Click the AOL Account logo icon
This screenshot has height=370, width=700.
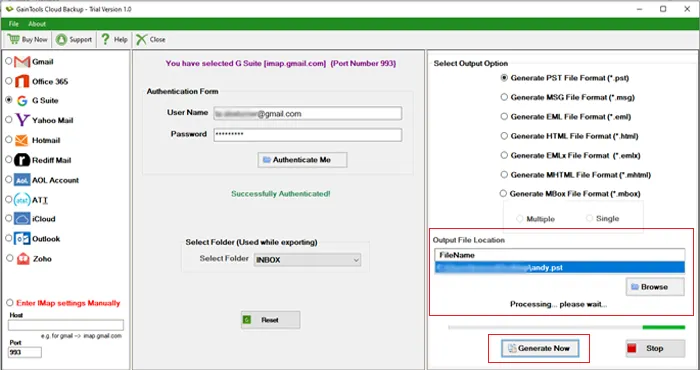[22, 180]
